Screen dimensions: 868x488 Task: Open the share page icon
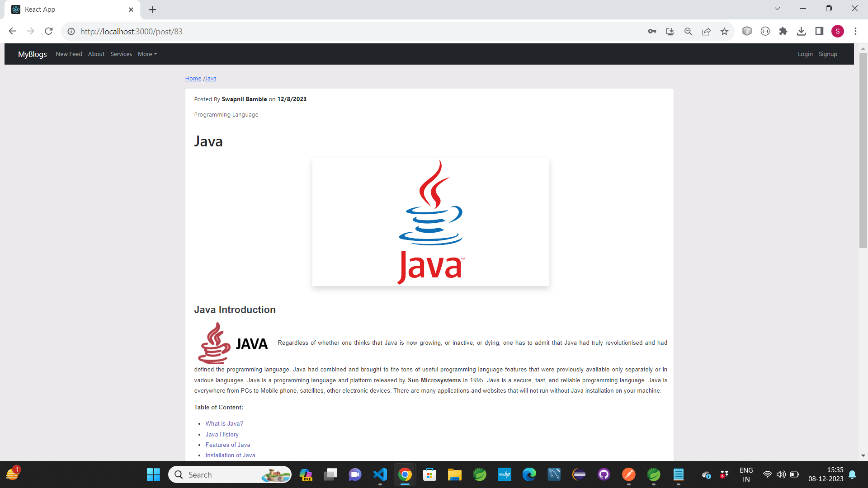[706, 31]
